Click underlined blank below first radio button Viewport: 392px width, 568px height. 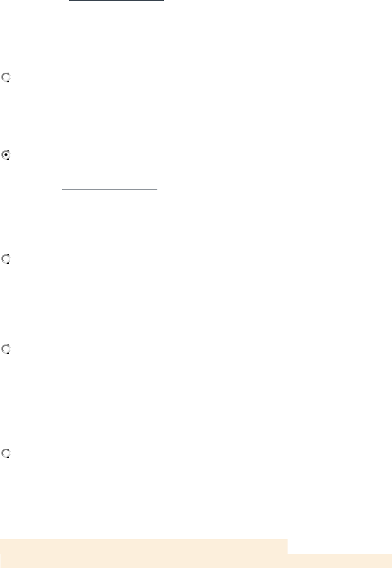coord(110,111)
